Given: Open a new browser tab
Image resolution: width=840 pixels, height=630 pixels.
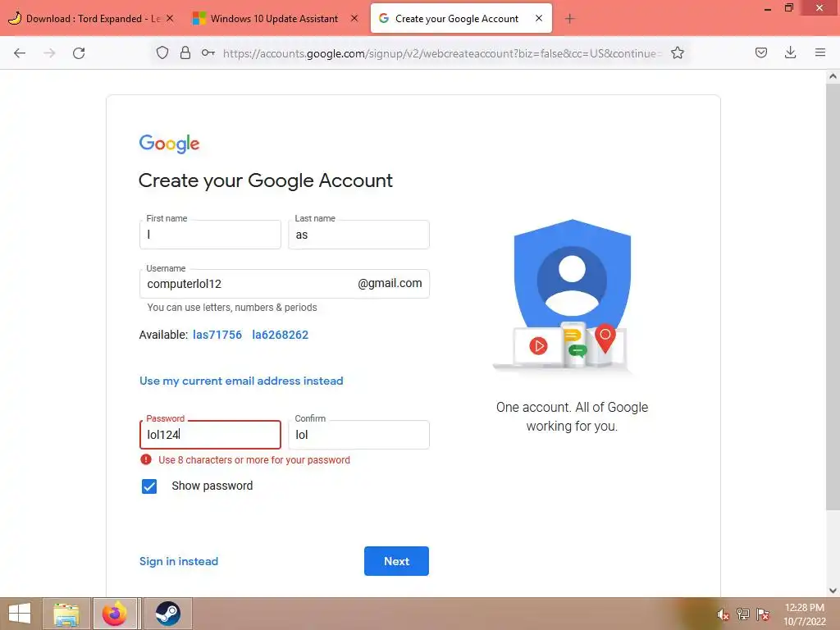Looking at the screenshot, I should [569, 19].
